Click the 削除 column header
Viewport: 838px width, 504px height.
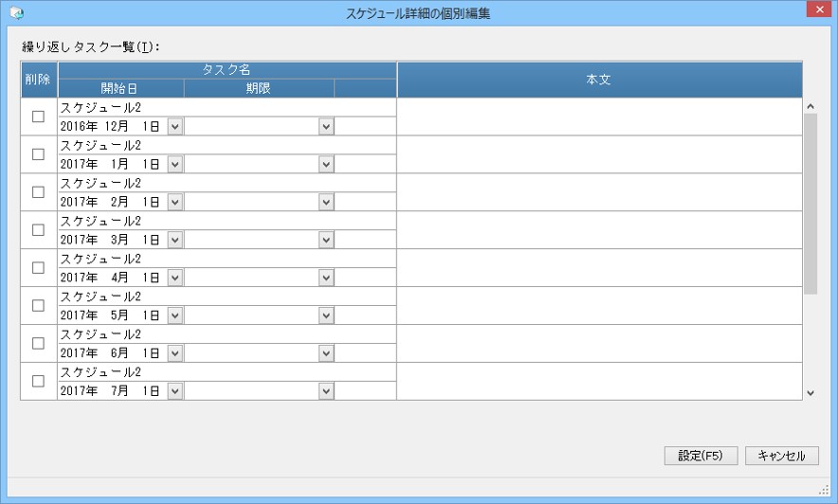[x=39, y=80]
